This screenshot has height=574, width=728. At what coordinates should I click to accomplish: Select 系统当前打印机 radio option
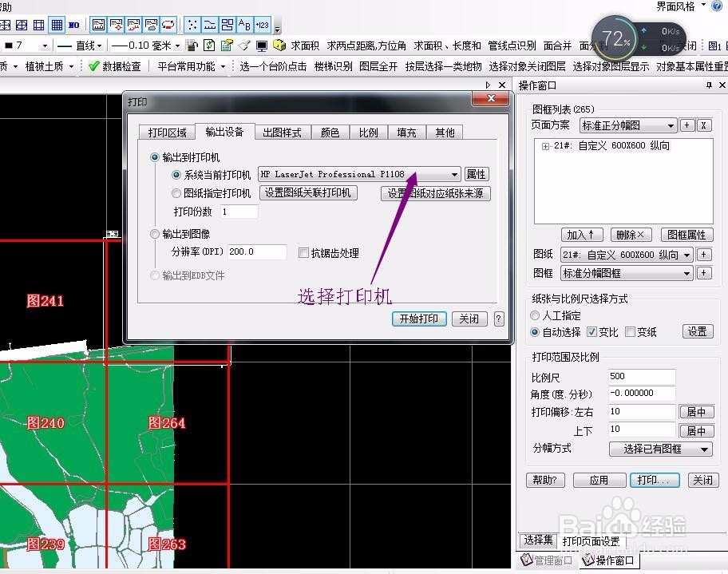[x=176, y=175]
